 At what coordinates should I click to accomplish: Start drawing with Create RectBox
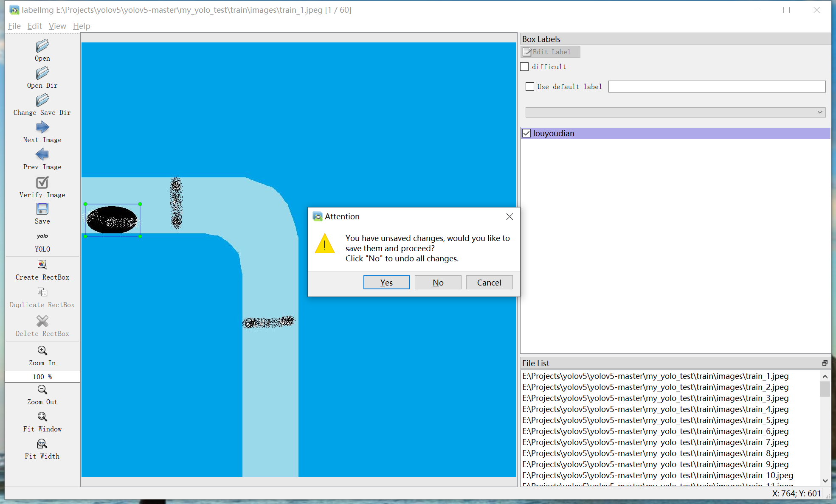click(x=42, y=270)
